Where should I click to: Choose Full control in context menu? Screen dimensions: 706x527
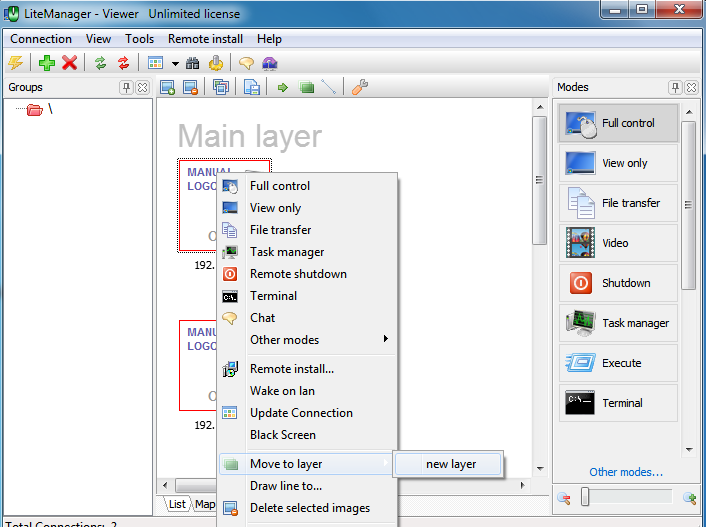(307, 186)
